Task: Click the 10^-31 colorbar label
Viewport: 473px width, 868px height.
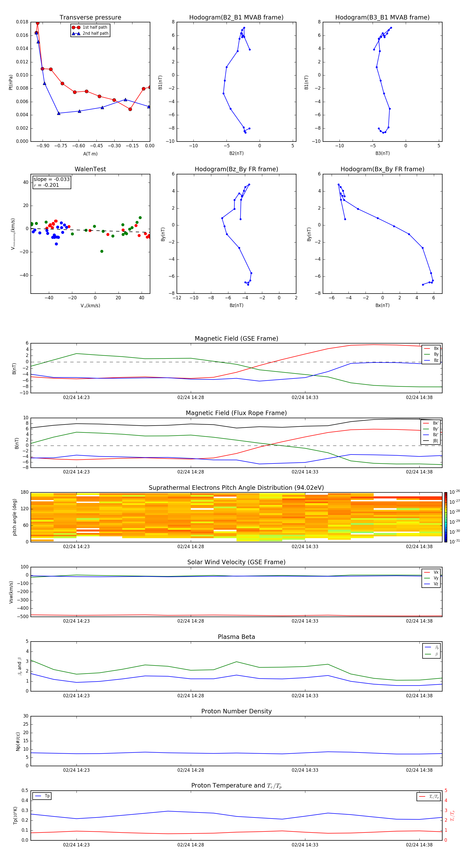Action: click(x=455, y=542)
